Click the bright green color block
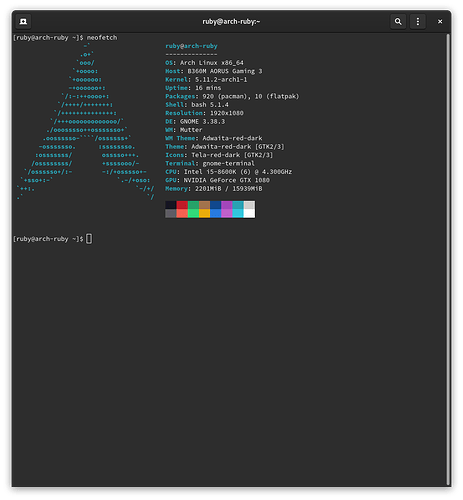The image size is (463, 500). pyautogui.click(x=193, y=214)
